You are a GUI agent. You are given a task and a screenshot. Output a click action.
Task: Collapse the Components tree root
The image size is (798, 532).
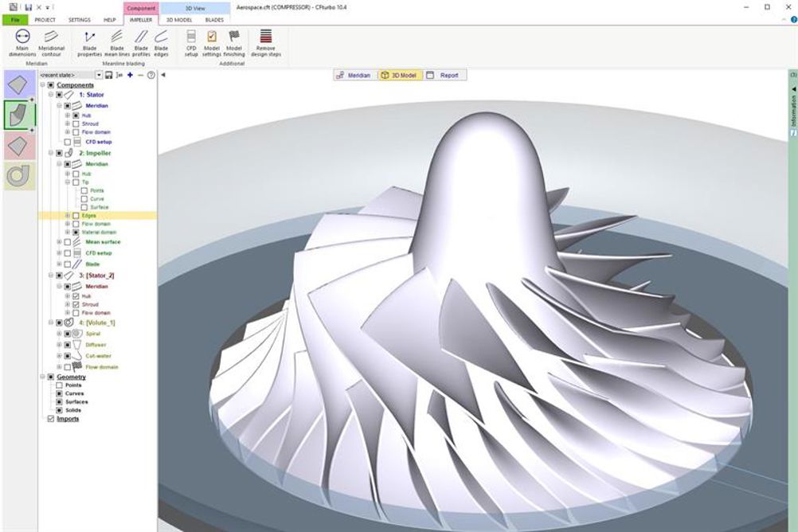(x=42, y=85)
